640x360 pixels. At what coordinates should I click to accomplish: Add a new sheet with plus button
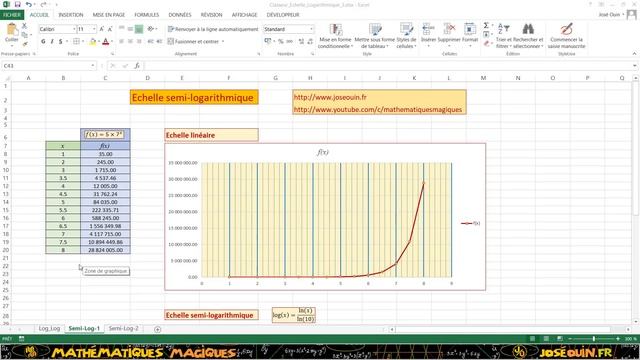(158, 329)
